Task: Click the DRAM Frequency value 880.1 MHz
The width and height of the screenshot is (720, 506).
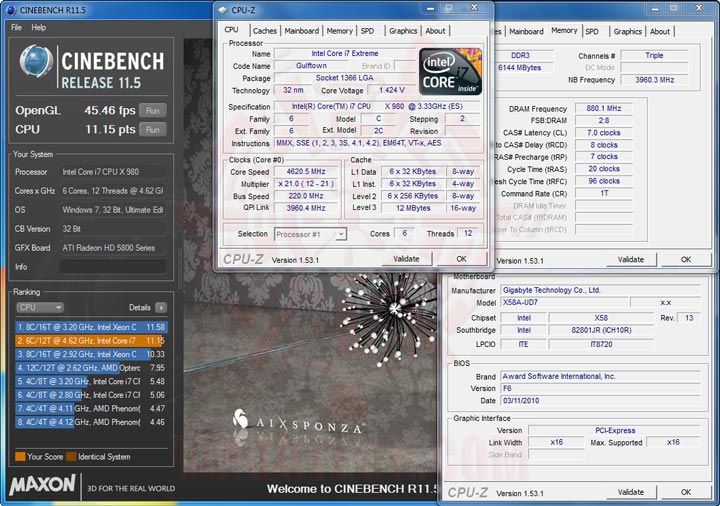Action: (604, 108)
